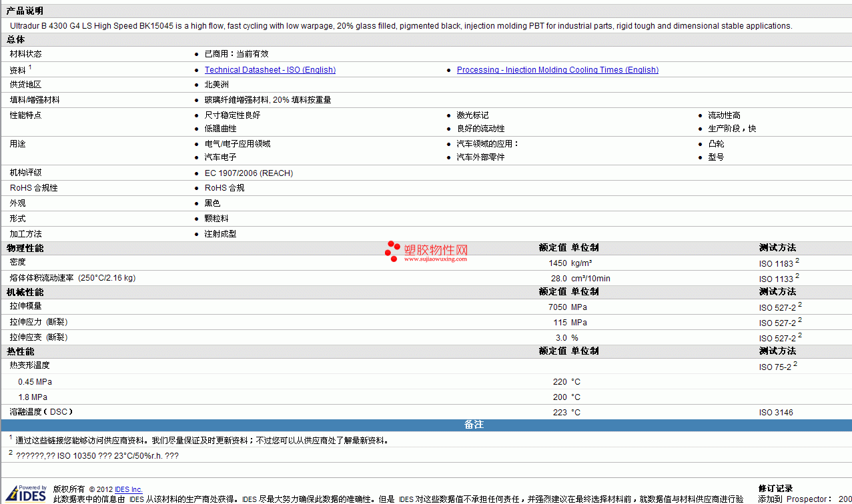Select the 颗粒料 form value
852x504 pixels.
[217, 219]
